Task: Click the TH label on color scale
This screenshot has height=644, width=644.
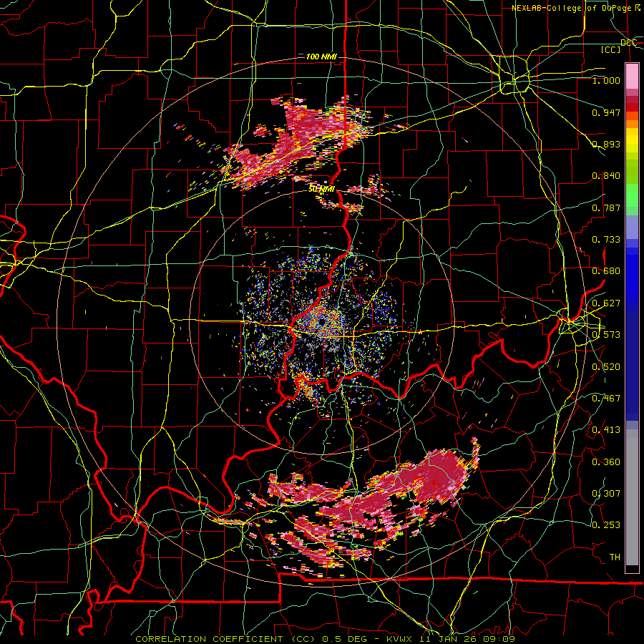Action: (x=615, y=557)
